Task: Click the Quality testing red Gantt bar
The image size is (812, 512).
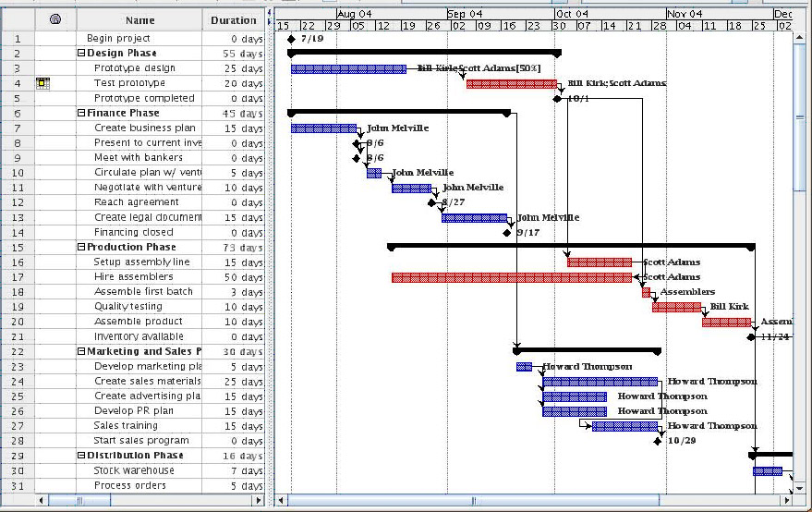Action: click(x=676, y=308)
